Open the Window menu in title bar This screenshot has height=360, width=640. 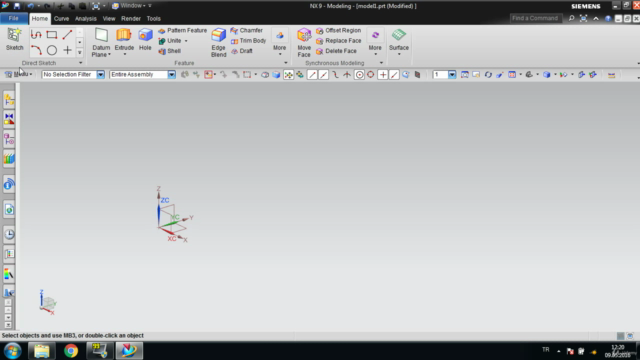130,6
